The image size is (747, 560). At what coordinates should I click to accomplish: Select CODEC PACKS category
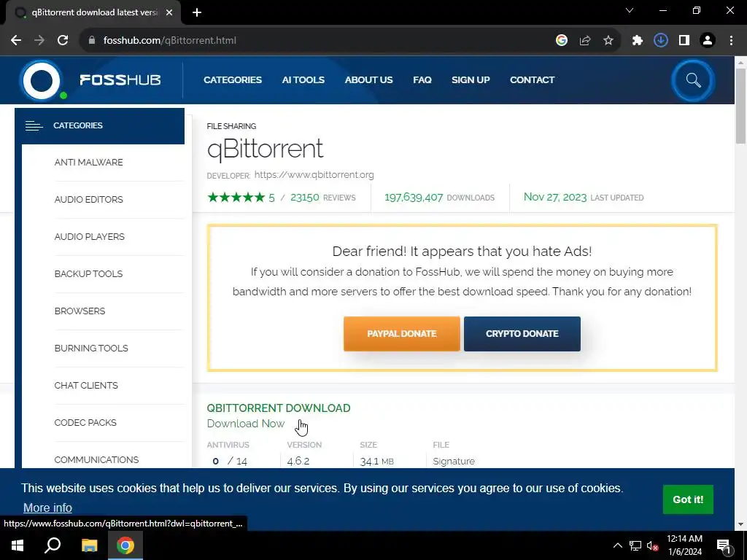coord(85,422)
